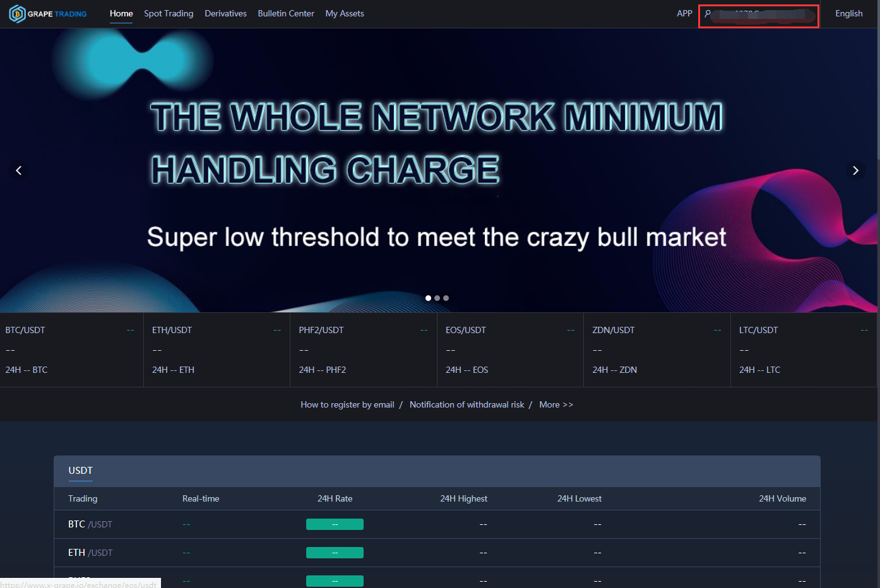Go to previous banner slide arrow
This screenshot has height=588, width=880.
[19, 170]
